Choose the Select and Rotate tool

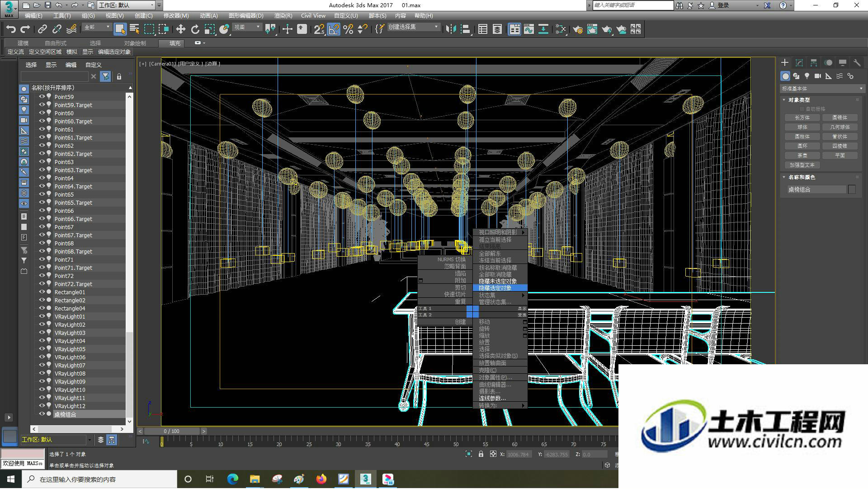point(195,29)
